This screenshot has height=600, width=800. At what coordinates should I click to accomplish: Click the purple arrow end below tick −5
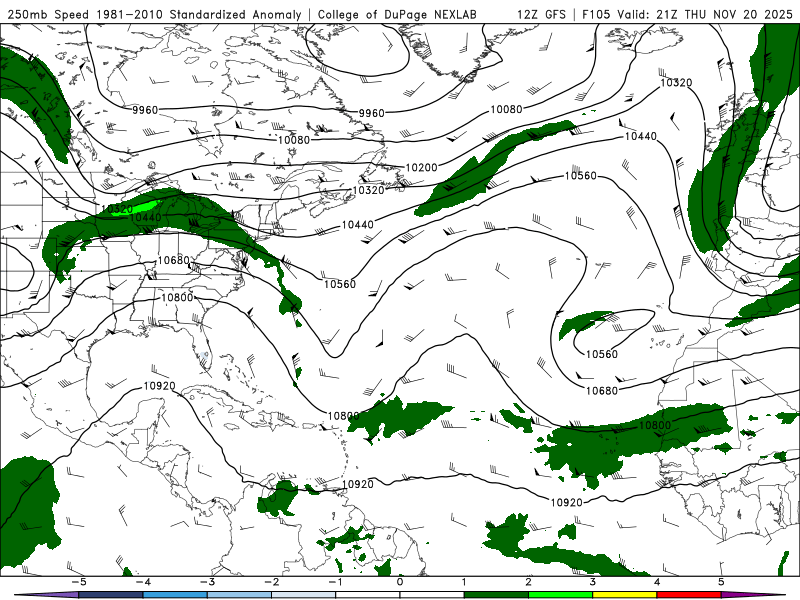[47, 595]
